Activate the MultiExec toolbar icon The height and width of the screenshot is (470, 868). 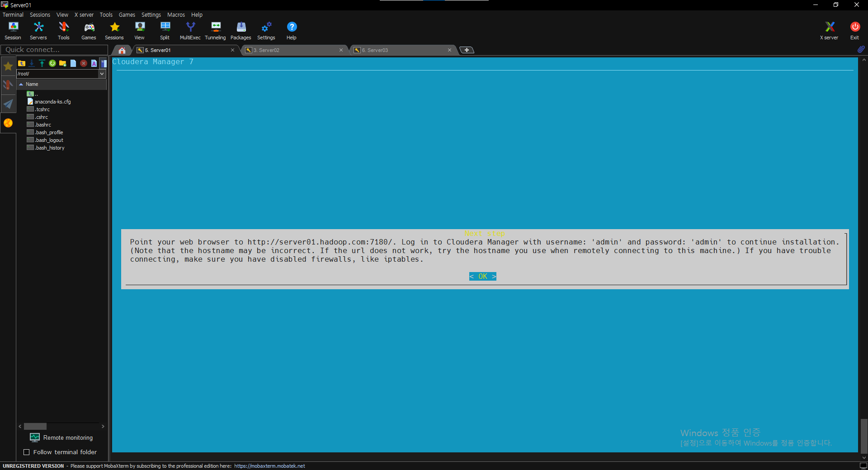click(x=190, y=31)
